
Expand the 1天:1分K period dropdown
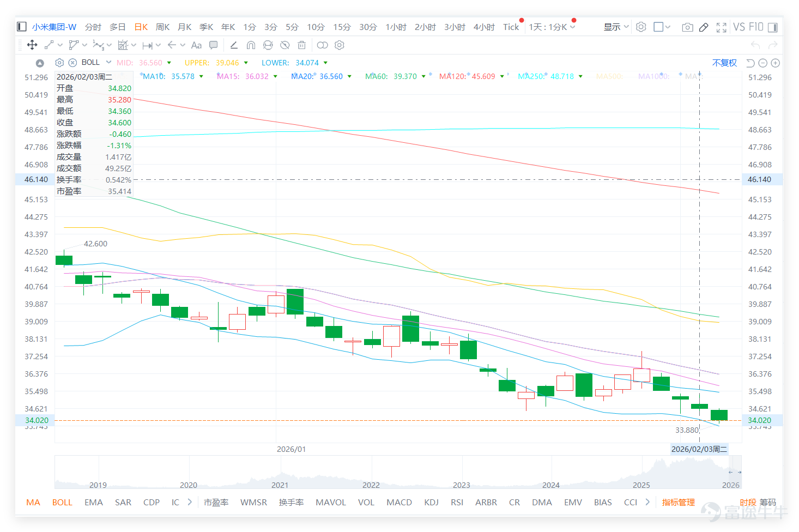click(x=552, y=27)
